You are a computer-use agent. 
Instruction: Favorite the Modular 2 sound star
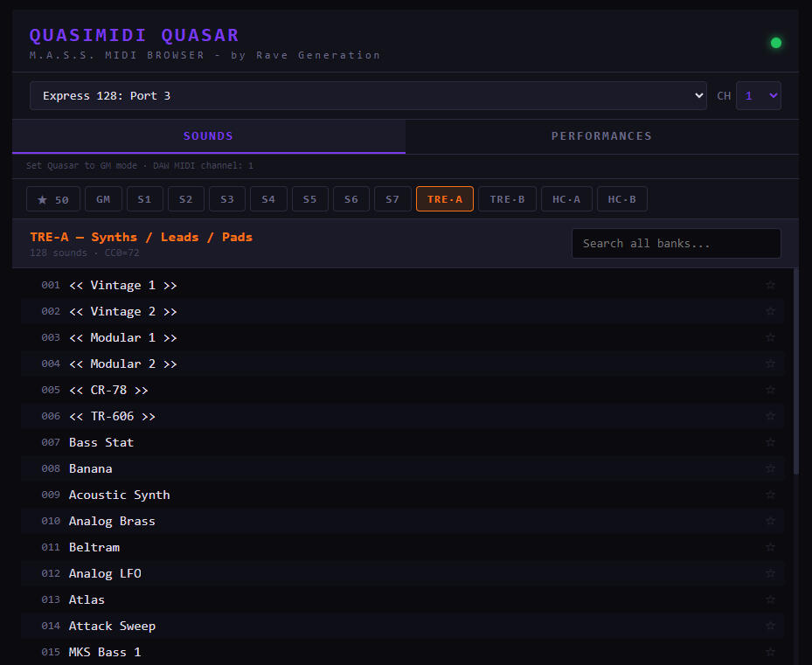(x=770, y=364)
